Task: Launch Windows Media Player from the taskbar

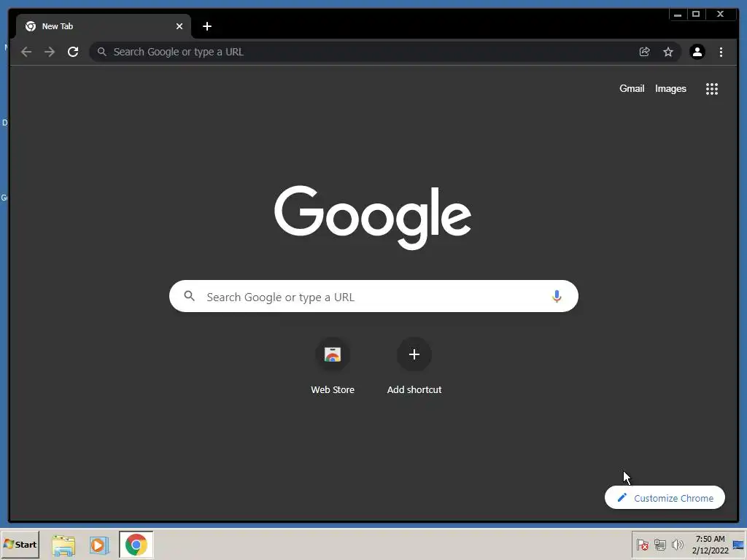Action: (x=99, y=545)
